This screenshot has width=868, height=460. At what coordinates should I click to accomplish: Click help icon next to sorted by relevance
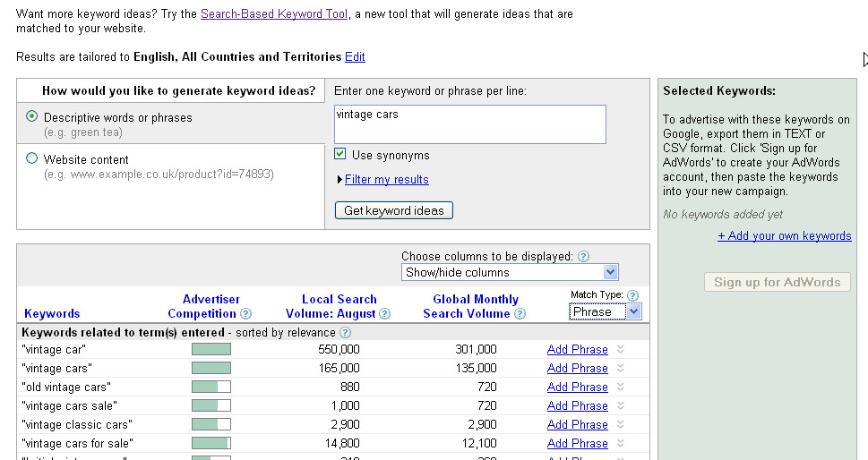345,333
